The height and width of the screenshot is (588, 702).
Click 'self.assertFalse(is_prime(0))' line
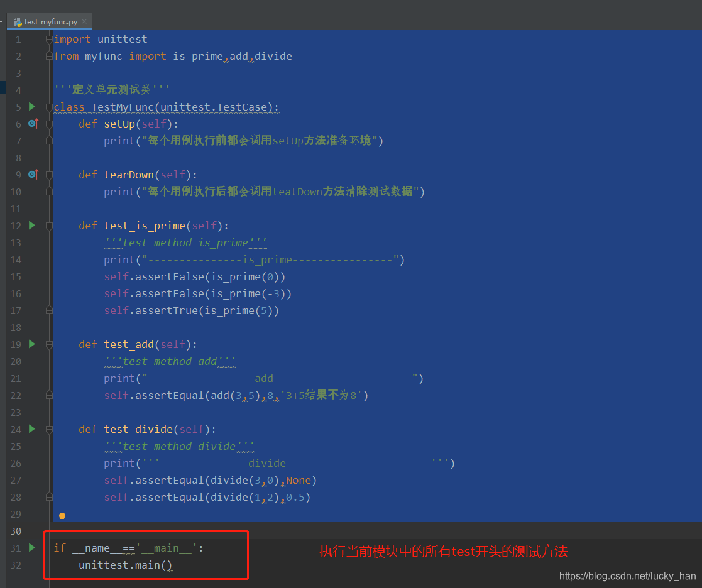[x=194, y=277]
